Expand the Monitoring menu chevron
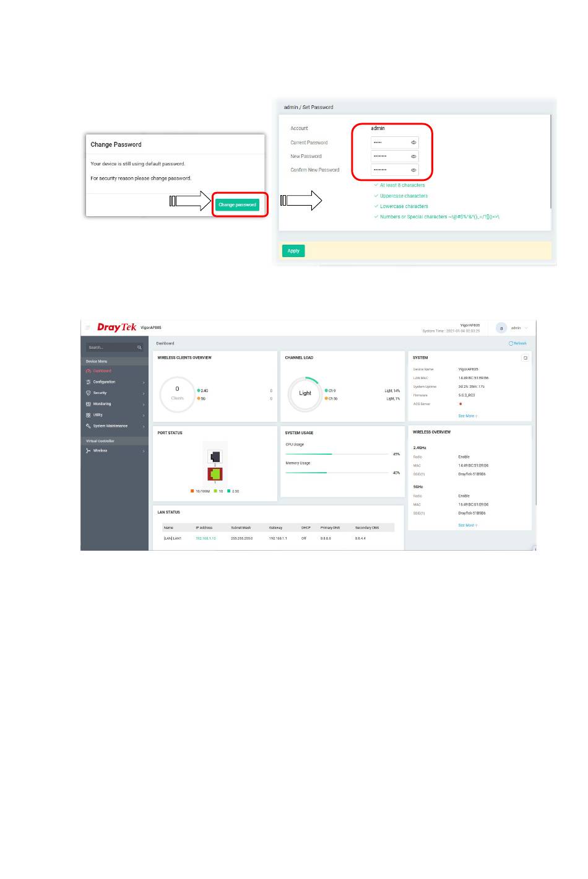Viewport: 588px width, 879px height. pyautogui.click(x=144, y=405)
